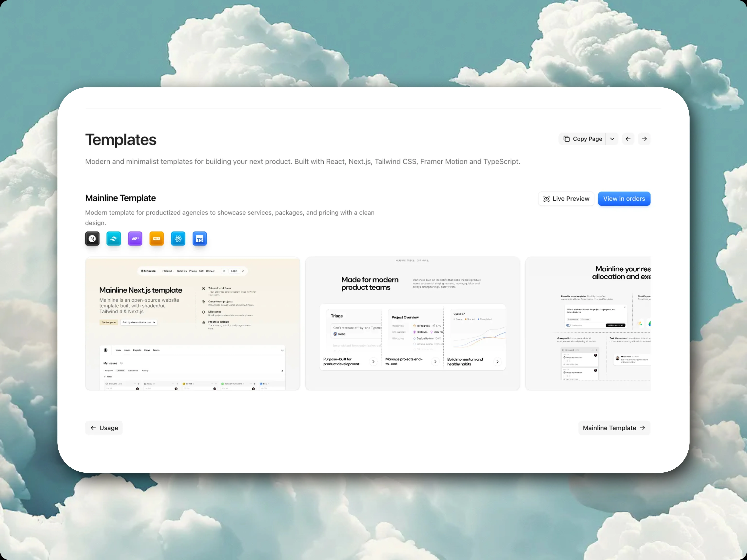Click Login in the Mainline preview navbar

pos(234,271)
